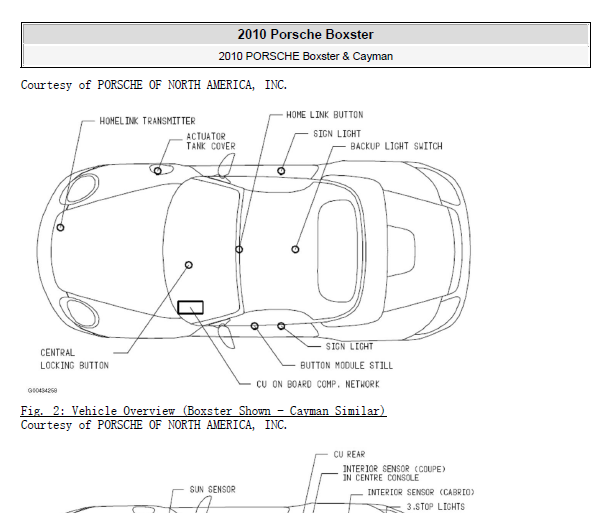Click the ACTUATOR TANK COVER label
The height and width of the screenshot is (513, 603).
click(x=211, y=141)
